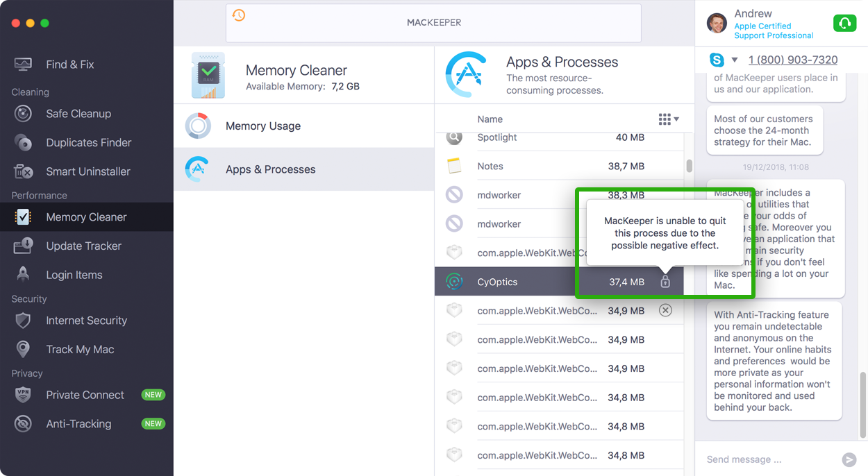This screenshot has height=476, width=868.
Task: Open Internet Security section
Action: coord(86,321)
